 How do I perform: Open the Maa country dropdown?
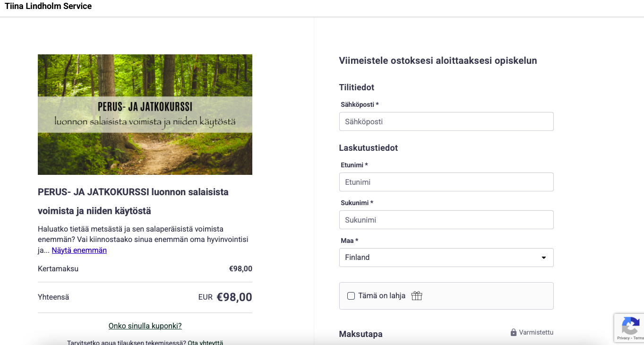(x=446, y=258)
